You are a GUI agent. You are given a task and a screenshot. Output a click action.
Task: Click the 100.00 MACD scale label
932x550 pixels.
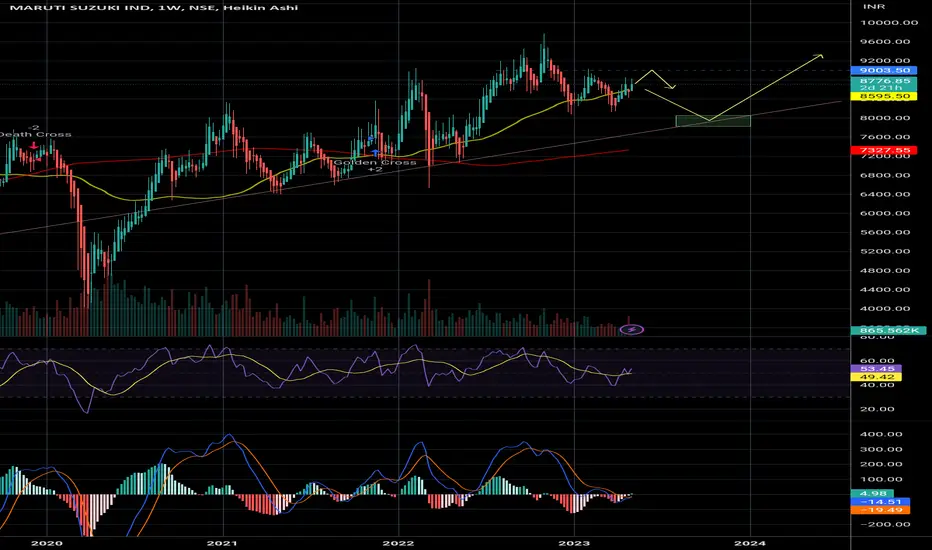click(x=881, y=479)
